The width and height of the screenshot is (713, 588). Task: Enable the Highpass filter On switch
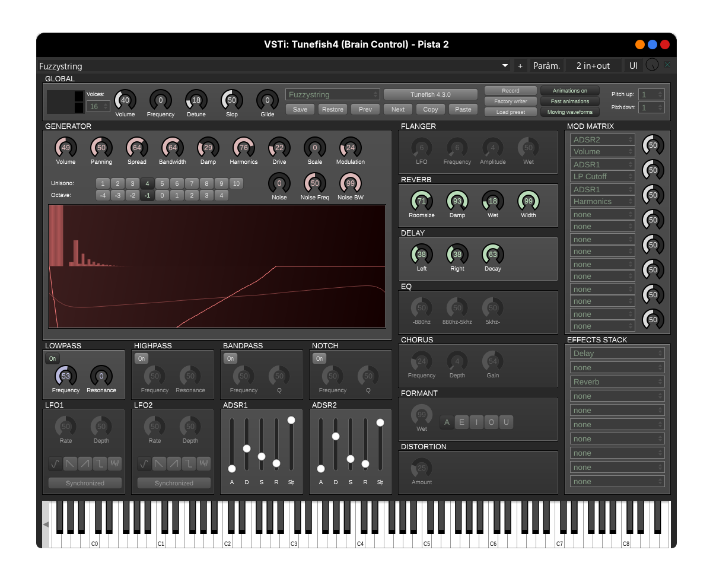(142, 358)
